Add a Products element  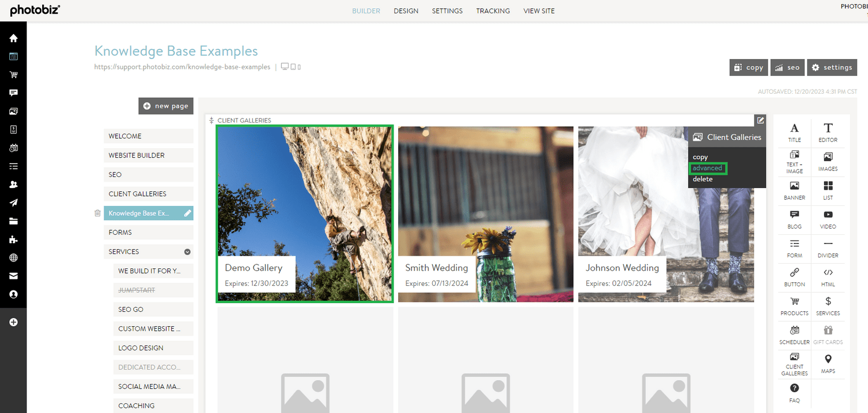click(x=793, y=307)
